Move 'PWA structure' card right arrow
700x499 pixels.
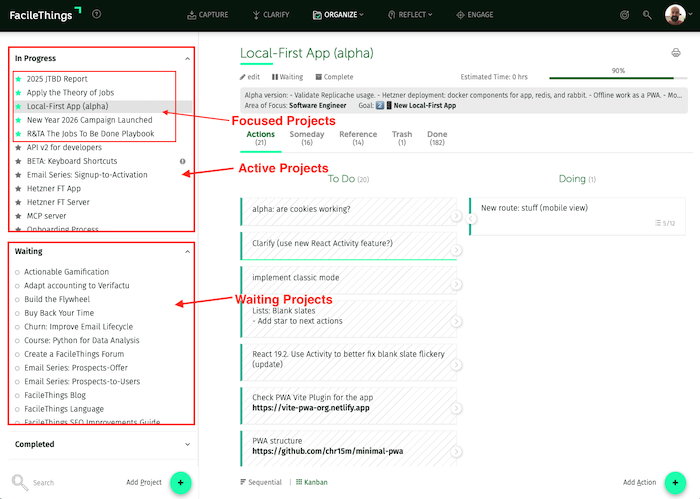pyautogui.click(x=456, y=451)
